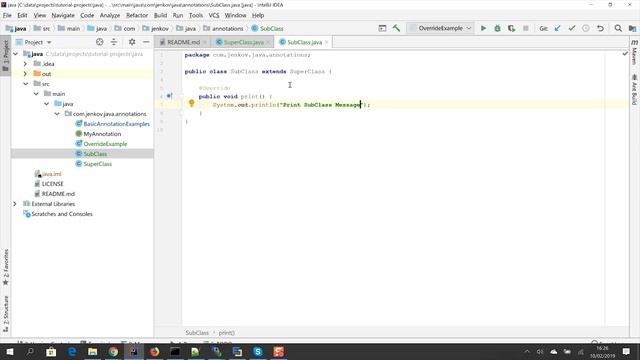Open Search Everywhere magnifier icon
Viewport: 640px width, 360px height.
[618, 28]
